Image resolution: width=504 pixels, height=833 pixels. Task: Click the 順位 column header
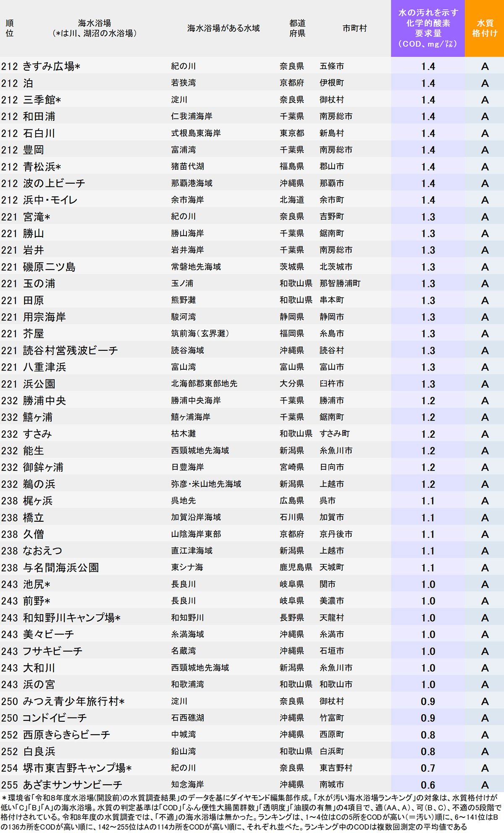click(x=10, y=28)
